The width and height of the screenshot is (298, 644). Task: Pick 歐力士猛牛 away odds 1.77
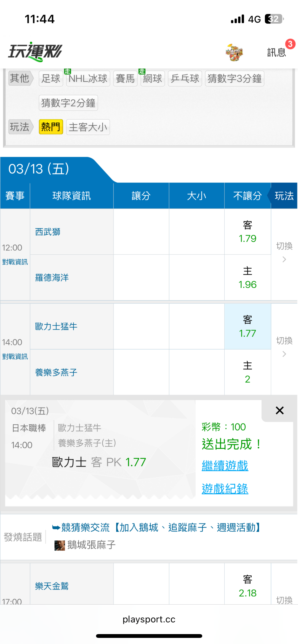click(x=248, y=327)
